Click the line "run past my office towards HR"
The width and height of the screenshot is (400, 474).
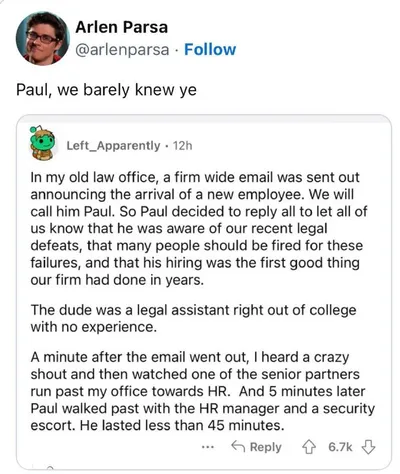pos(198,391)
